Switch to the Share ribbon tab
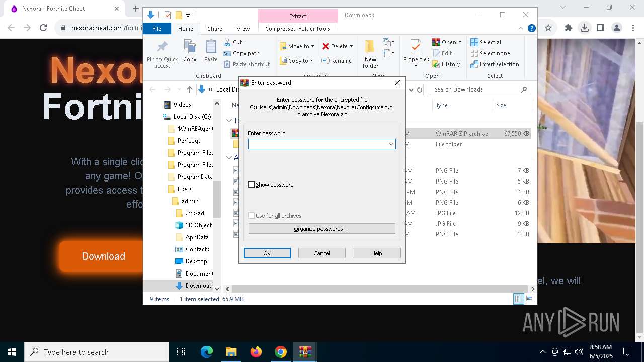The height and width of the screenshot is (362, 644). click(x=215, y=29)
